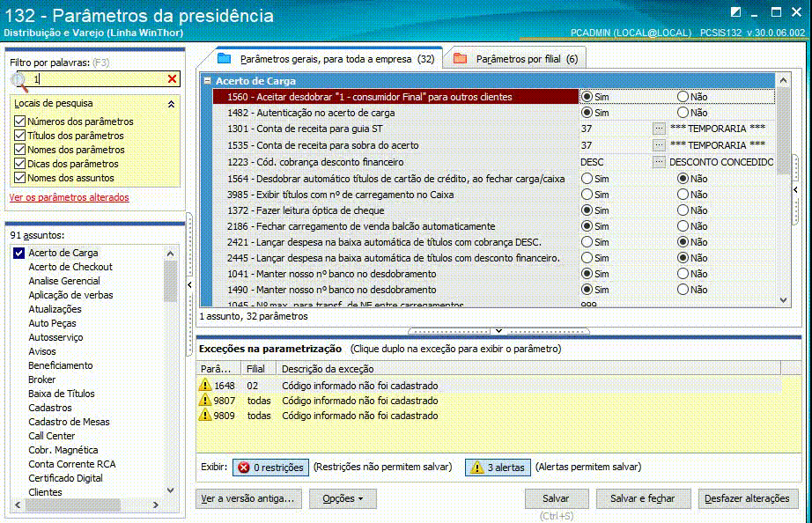Select Sim for parameter 3985
812x523 pixels.
click(587, 195)
